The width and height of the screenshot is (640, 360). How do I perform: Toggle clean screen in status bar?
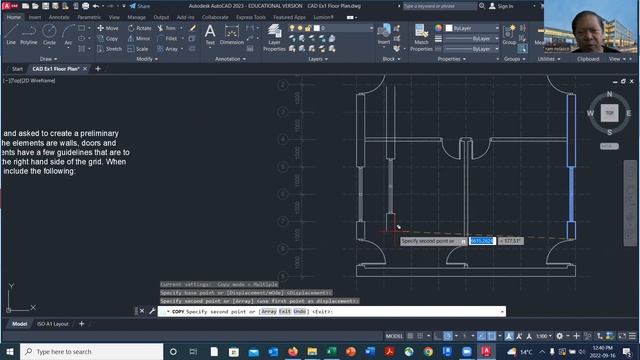coord(622,336)
